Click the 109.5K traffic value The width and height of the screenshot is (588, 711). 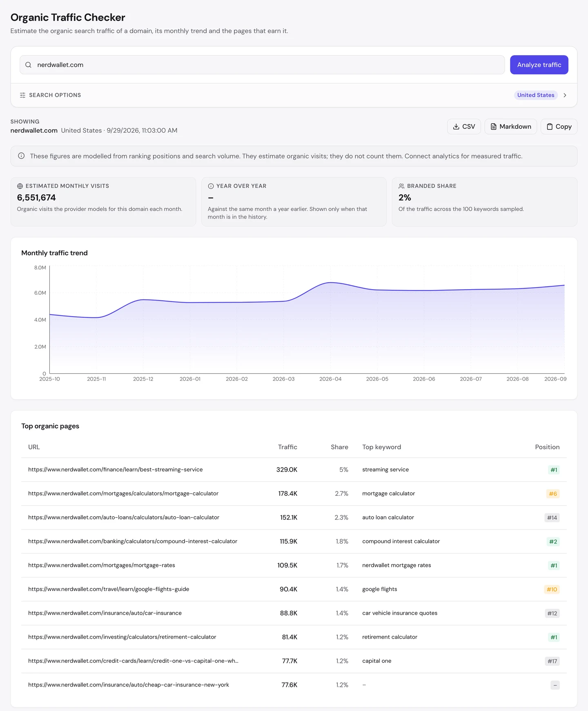(x=287, y=565)
